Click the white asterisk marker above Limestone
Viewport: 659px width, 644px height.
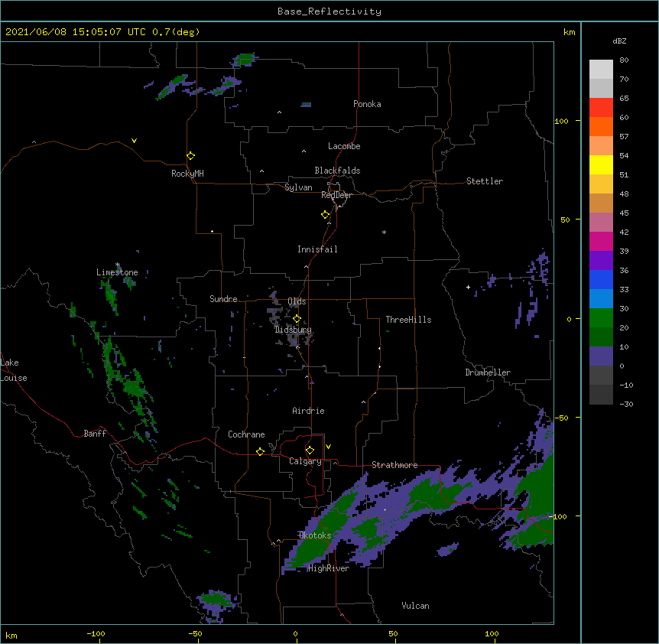coord(118,265)
